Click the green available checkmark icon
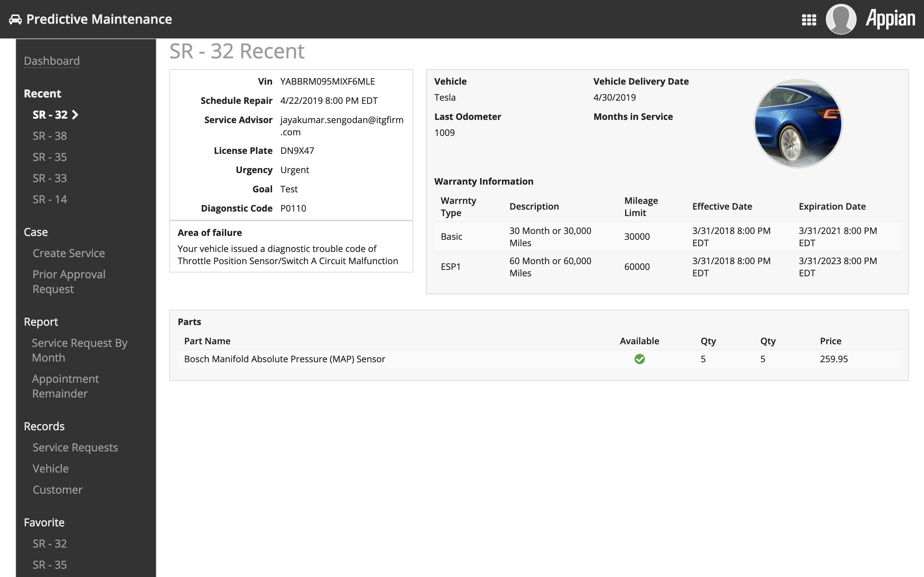This screenshot has width=924, height=577. tap(639, 359)
